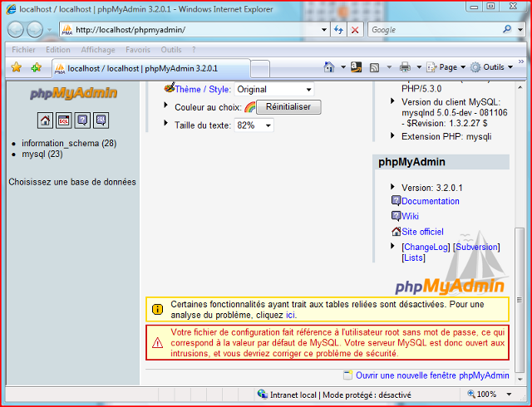Select the localhost phpMyAdmin tab
This screenshot has width=532, height=407.
(151, 68)
